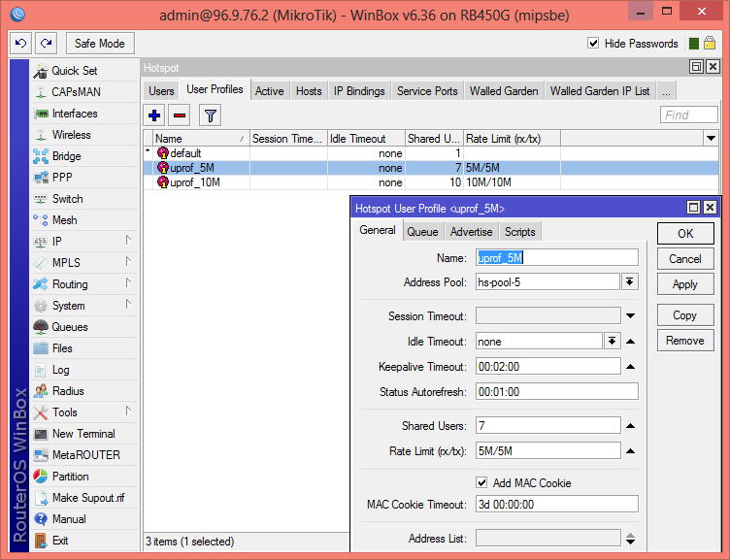The image size is (730, 560).
Task: Toggle Add MAC Cookie checkbox
Action: pos(481,482)
